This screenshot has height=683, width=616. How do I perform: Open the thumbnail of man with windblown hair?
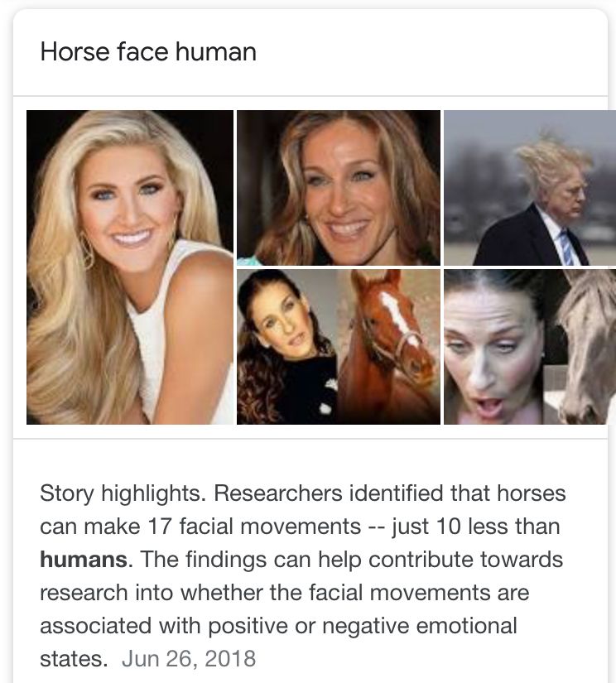pyautogui.click(x=530, y=187)
